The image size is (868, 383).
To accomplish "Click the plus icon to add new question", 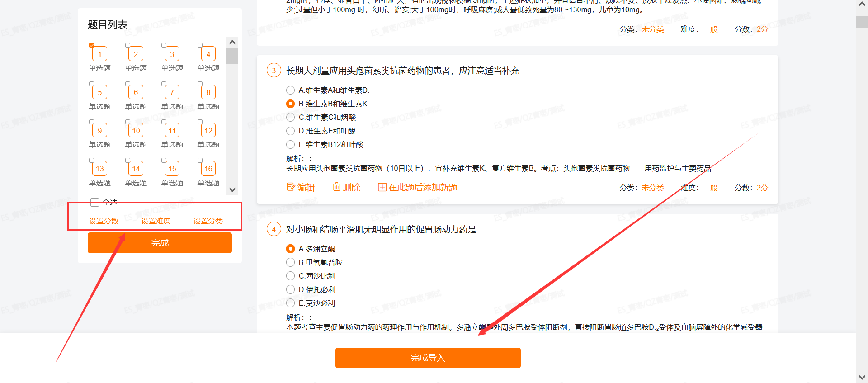I will click(382, 187).
